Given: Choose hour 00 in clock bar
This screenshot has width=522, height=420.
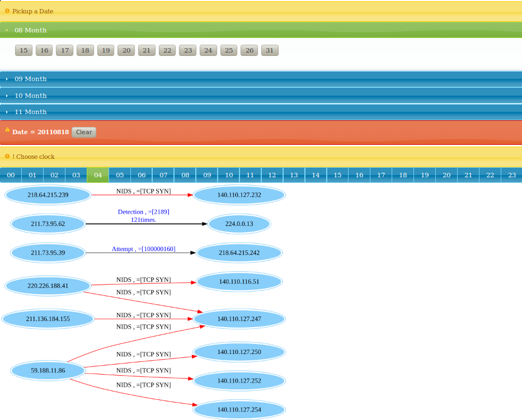Looking at the screenshot, I should [11, 175].
